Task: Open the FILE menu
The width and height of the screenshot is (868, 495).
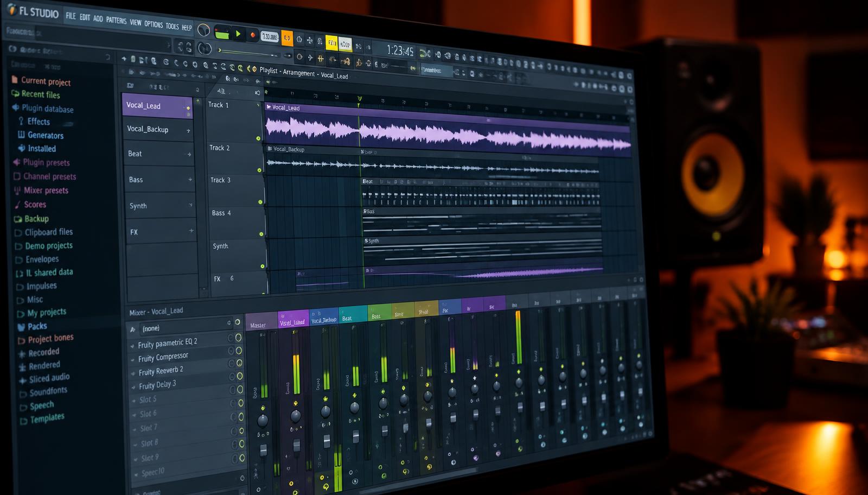Action: click(x=71, y=16)
